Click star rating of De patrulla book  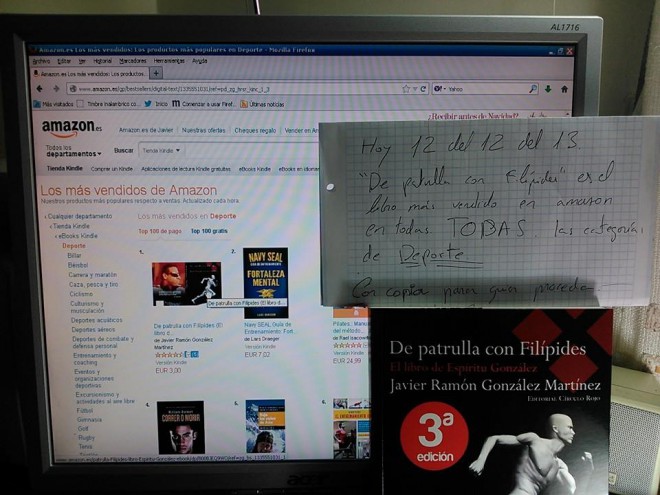[x=168, y=355]
